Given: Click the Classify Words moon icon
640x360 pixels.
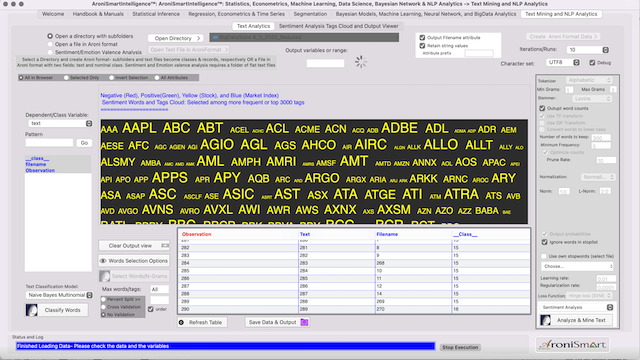Looking at the screenshot, I should pos(31,310).
